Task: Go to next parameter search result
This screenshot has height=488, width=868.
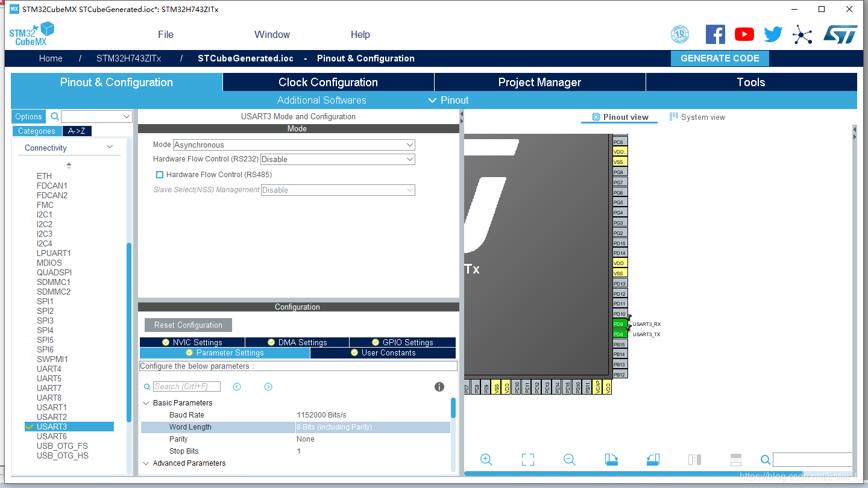Action: [268, 387]
